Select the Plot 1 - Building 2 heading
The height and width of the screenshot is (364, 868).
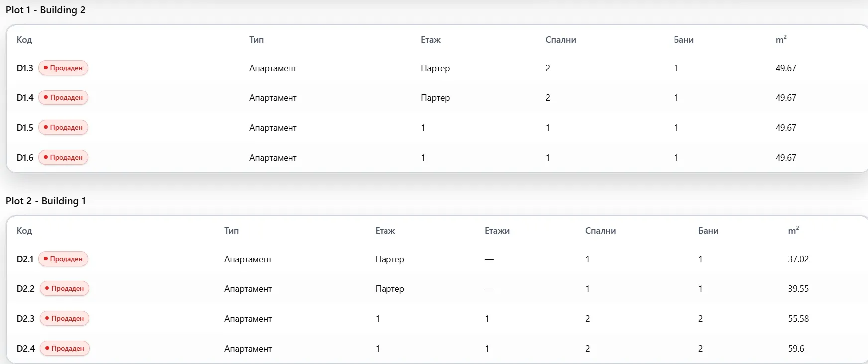coord(46,10)
